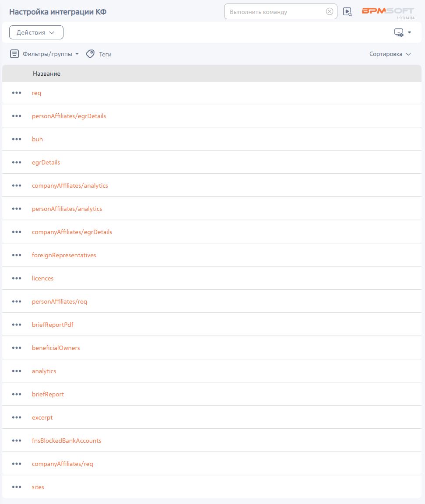Expand the Сортировка dropdown

[390, 54]
